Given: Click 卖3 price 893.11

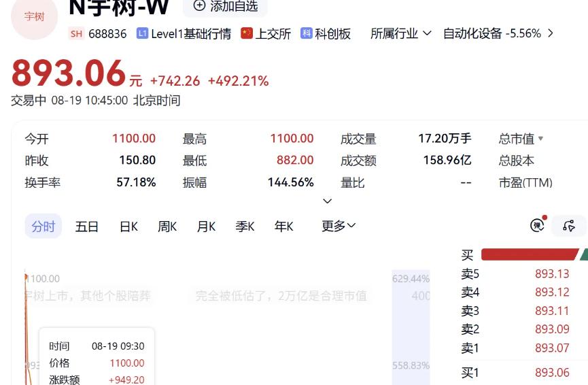Looking at the screenshot, I should [x=552, y=311].
